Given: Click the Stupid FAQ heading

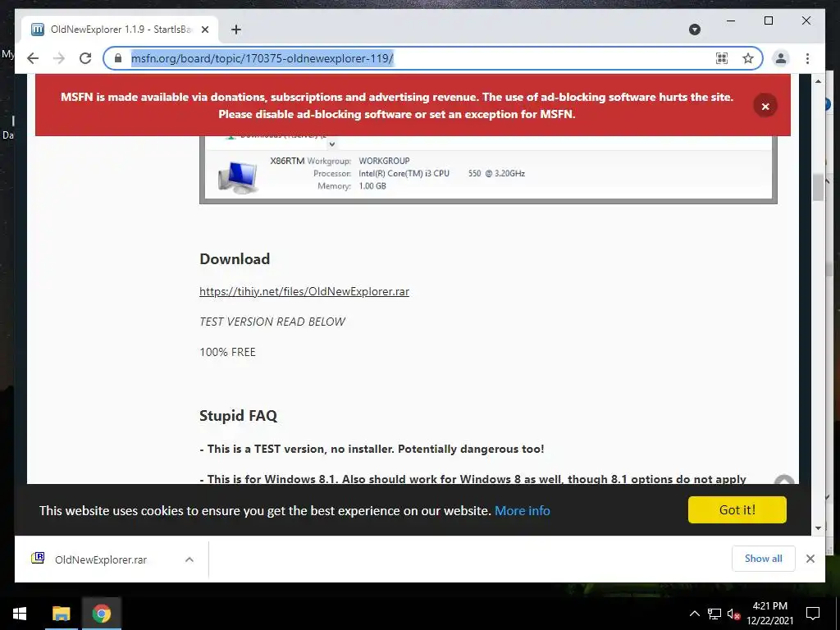Looking at the screenshot, I should [239, 416].
